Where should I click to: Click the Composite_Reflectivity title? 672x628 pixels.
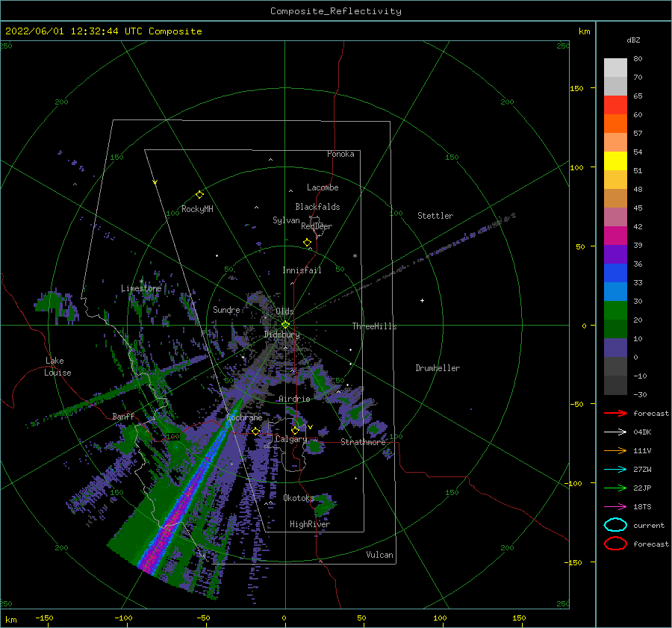pos(336,11)
